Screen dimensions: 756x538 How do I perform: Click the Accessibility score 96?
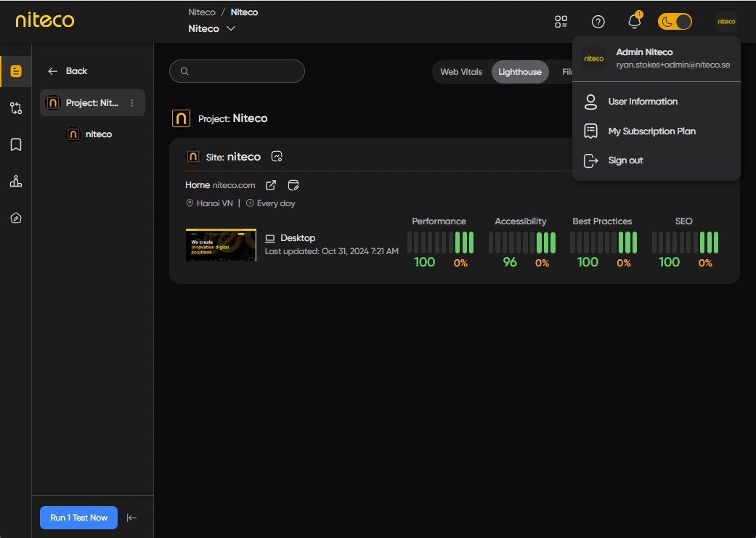point(510,262)
